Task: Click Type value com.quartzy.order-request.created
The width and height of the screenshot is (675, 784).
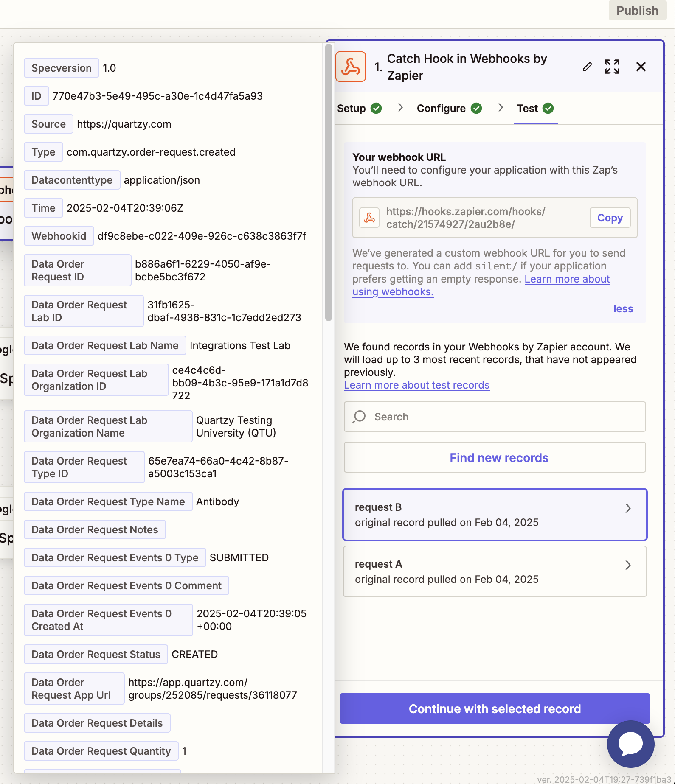Action: click(151, 152)
